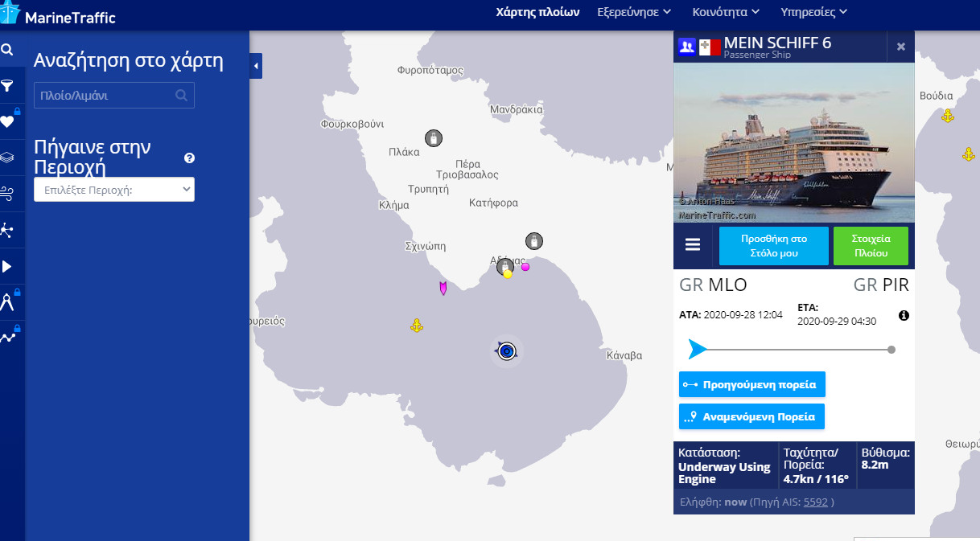The width and height of the screenshot is (980, 541).
Task: Select the magenta ship marker near Σχινώπη
Action: [443, 288]
